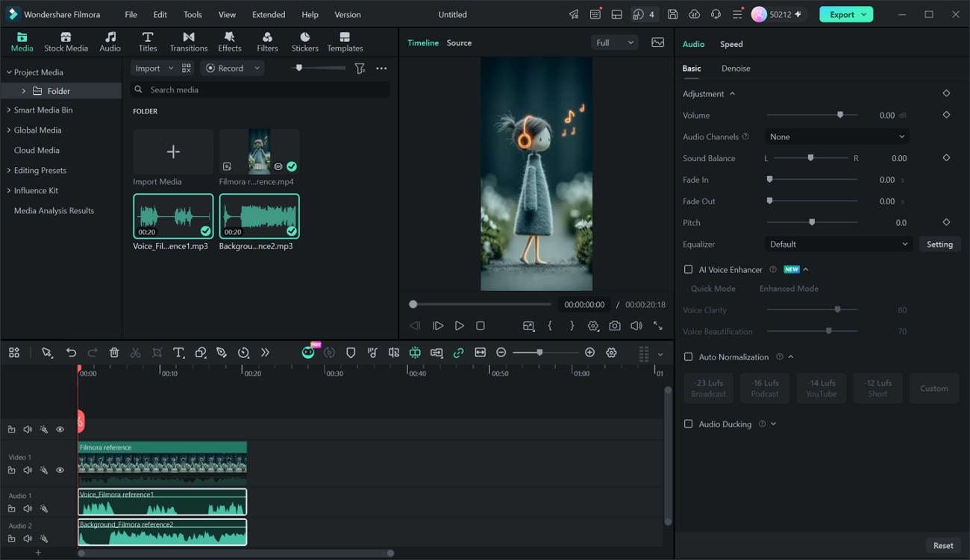
Task: Lock the Video 1 track
Action: pyautogui.click(x=11, y=470)
